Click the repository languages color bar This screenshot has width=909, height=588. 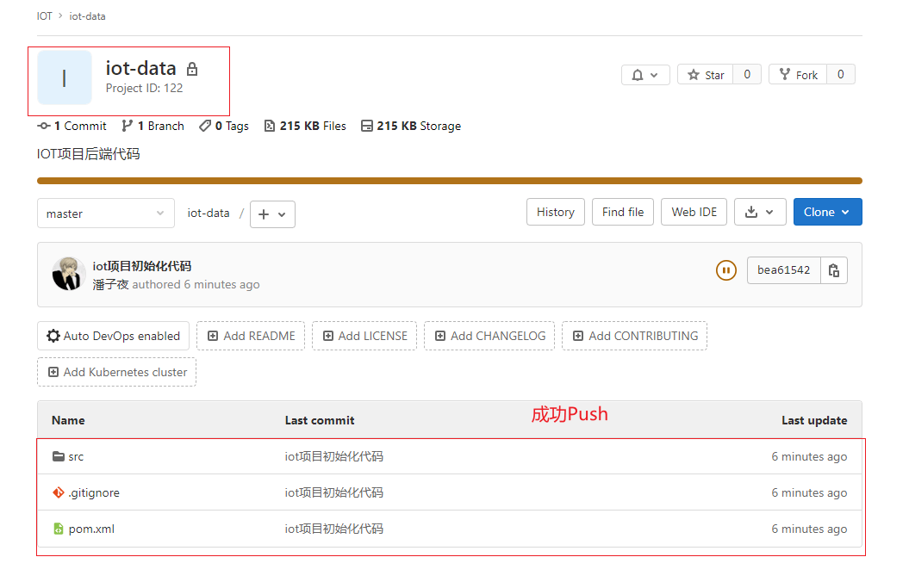tap(450, 181)
